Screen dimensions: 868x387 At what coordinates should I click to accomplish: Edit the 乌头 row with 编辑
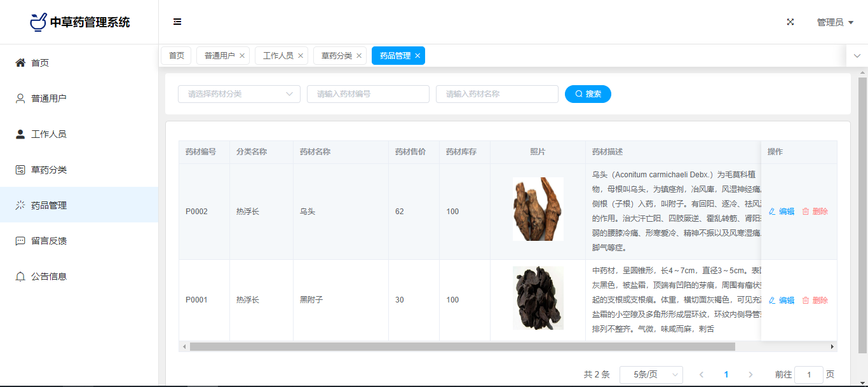tap(782, 212)
